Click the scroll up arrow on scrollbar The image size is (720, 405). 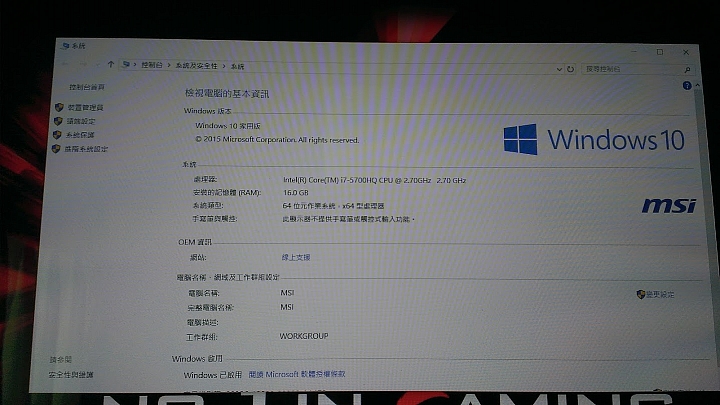pos(698,85)
